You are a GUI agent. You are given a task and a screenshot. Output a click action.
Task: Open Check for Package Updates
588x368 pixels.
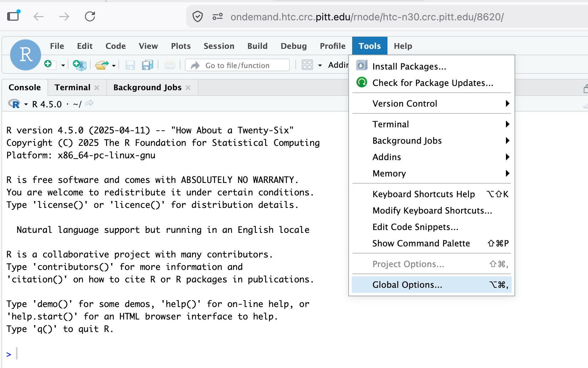432,83
